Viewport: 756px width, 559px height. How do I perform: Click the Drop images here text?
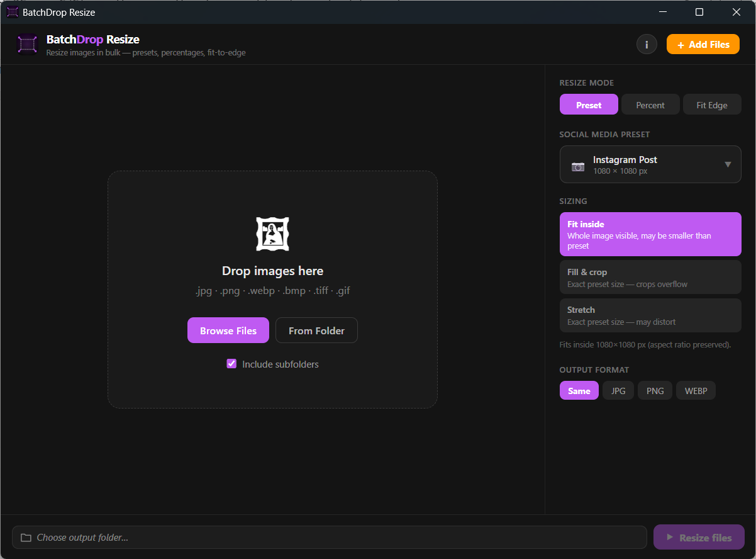click(272, 271)
